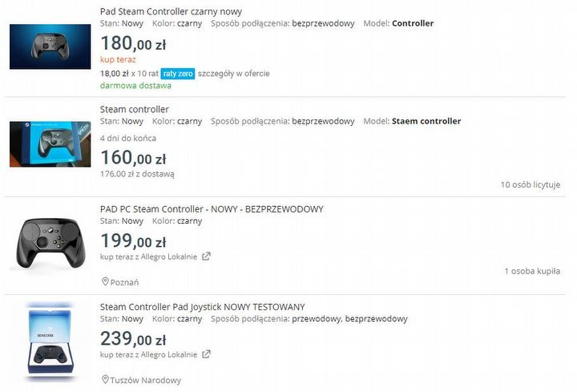Click the green "darmowa dostawa" label
Viewport: 577px width, 392px height.
pos(135,85)
